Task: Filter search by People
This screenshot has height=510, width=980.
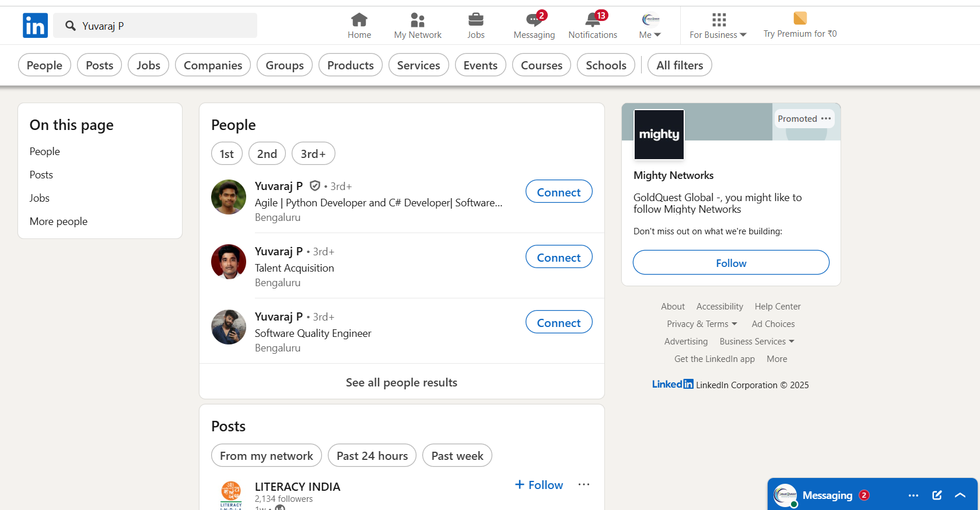Action: coord(44,65)
